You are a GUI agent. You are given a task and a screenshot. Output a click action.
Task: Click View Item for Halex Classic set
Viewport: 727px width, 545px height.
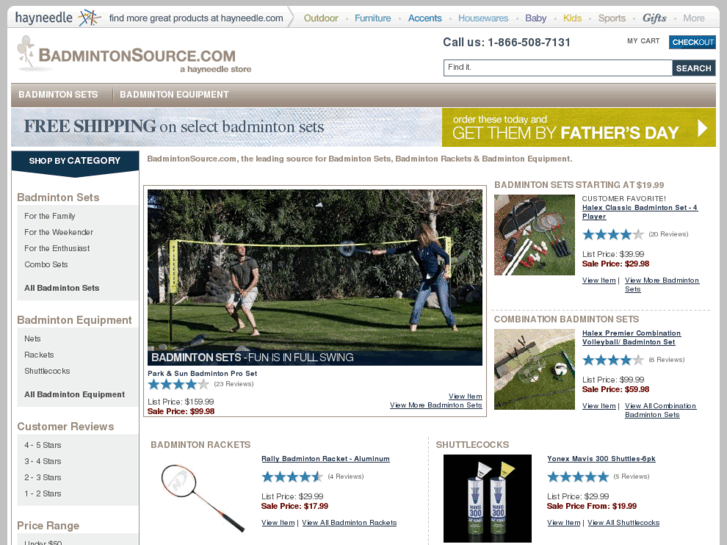pos(599,281)
